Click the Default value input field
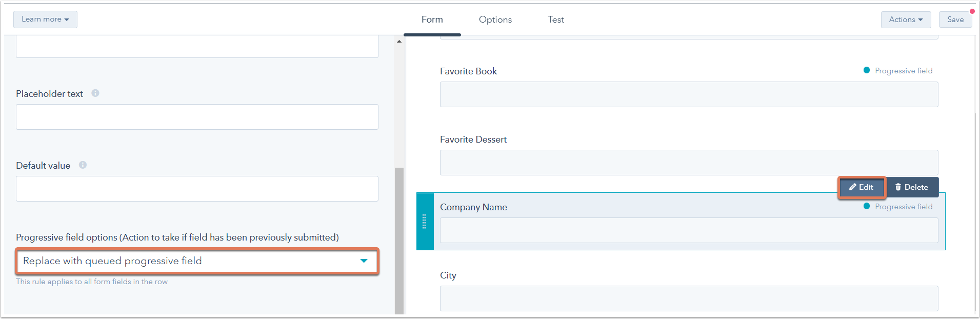This screenshot has width=980, height=319. [197, 189]
